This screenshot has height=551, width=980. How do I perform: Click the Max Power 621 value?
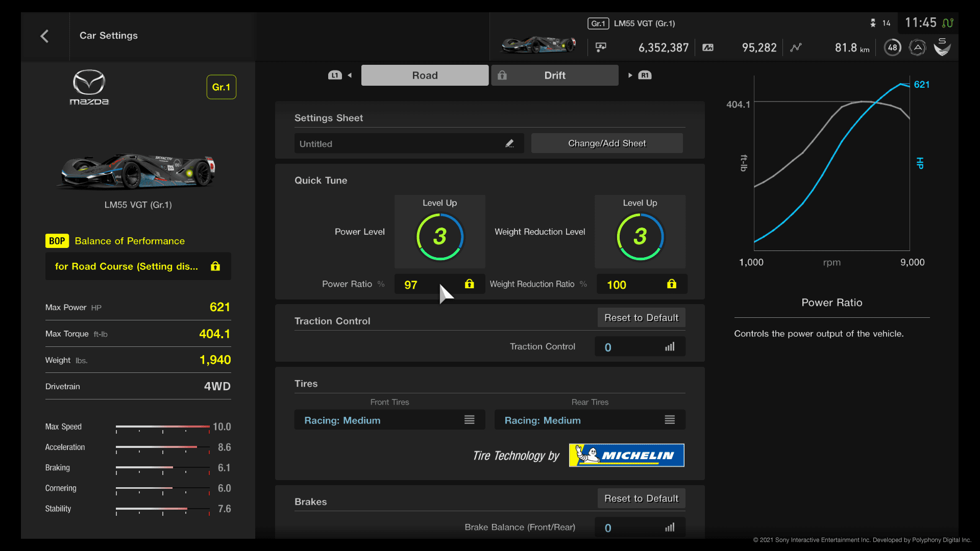[220, 307]
